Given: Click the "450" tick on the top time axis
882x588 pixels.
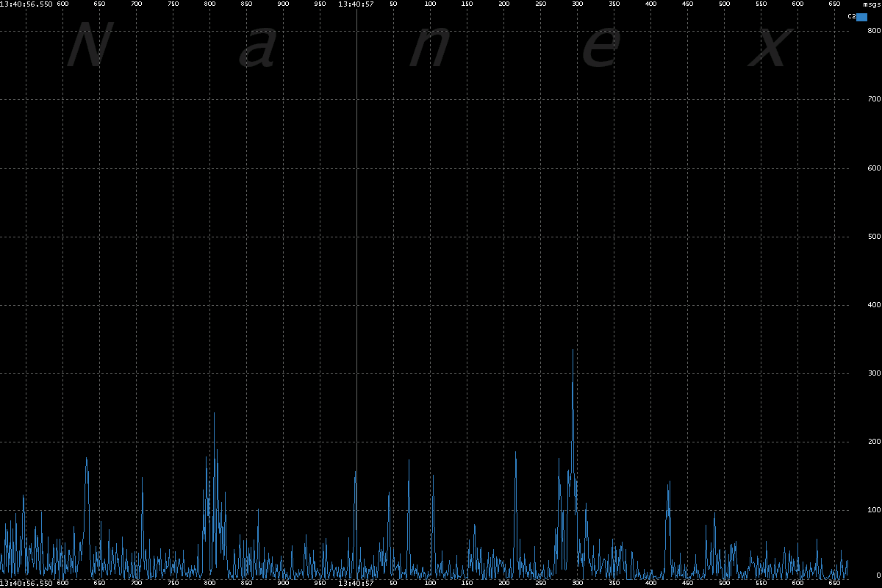Looking at the screenshot, I should point(687,4).
